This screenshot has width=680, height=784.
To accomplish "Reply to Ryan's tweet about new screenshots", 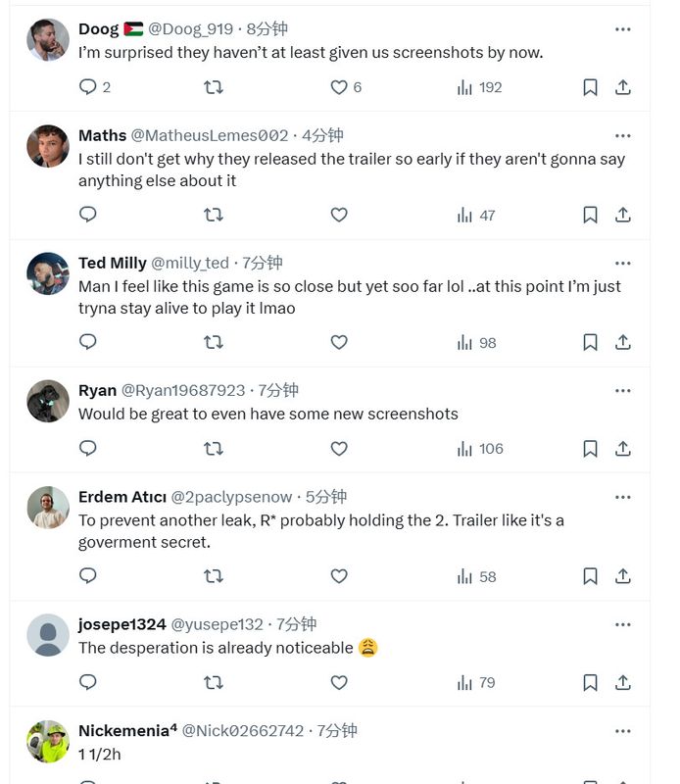I will pos(88,449).
